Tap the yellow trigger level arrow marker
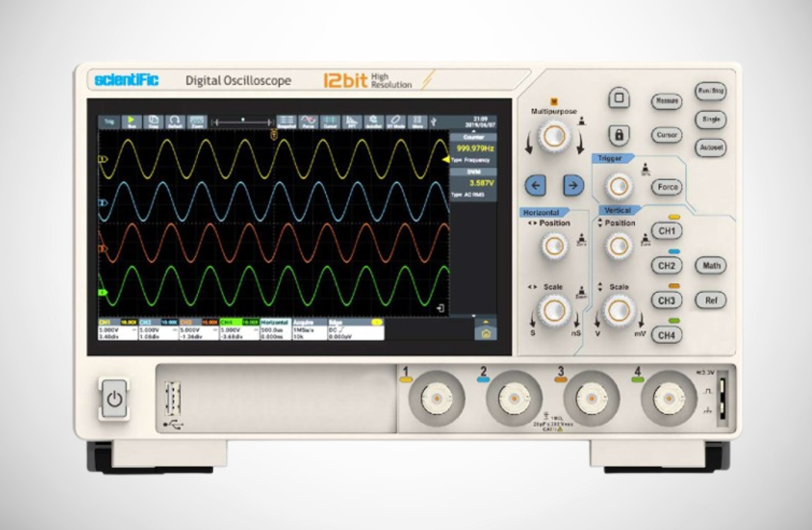Viewport: 812px width, 530px height. [x=446, y=160]
